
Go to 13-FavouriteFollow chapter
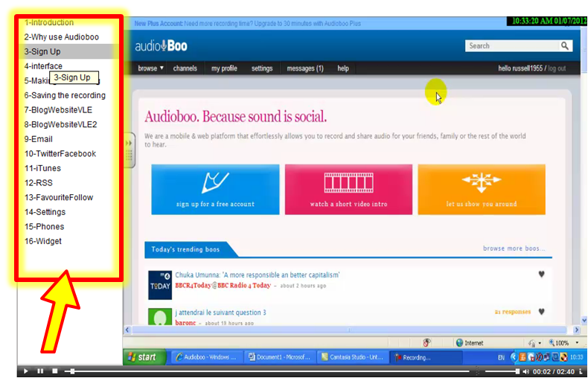pyautogui.click(x=59, y=198)
